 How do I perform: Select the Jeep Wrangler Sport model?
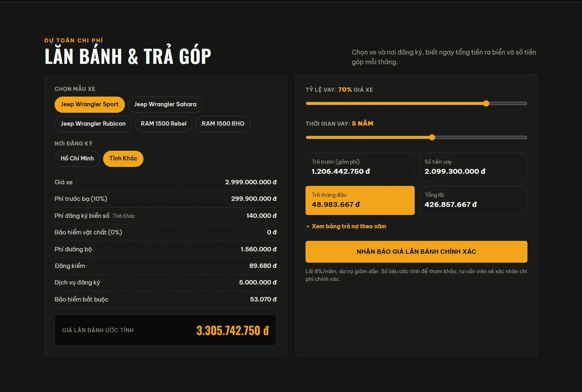pyautogui.click(x=89, y=104)
